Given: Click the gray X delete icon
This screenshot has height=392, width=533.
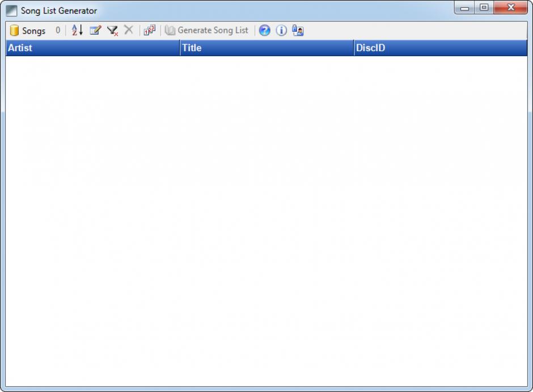Looking at the screenshot, I should pyautogui.click(x=129, y=31).
